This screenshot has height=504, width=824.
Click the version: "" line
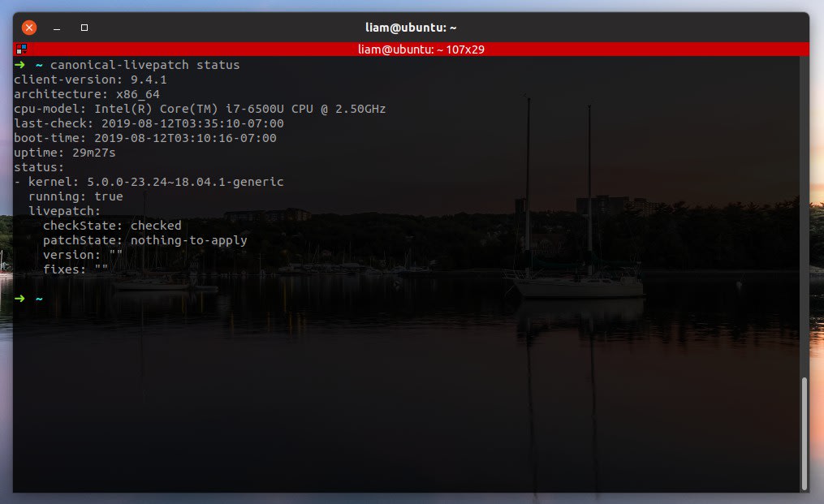point(83,255)
